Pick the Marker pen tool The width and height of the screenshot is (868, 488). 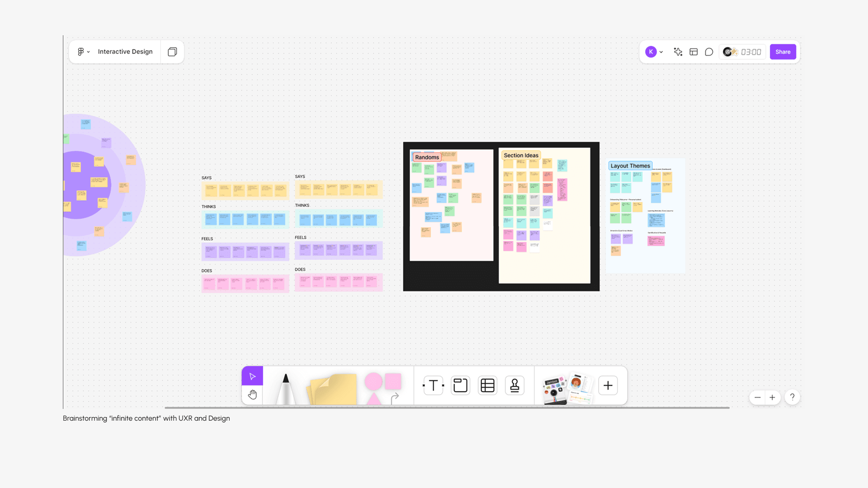285,389
